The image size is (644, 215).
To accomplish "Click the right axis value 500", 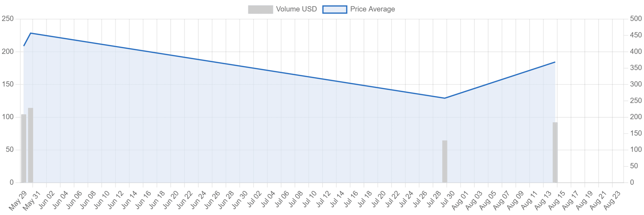I will tap(636, 19).
